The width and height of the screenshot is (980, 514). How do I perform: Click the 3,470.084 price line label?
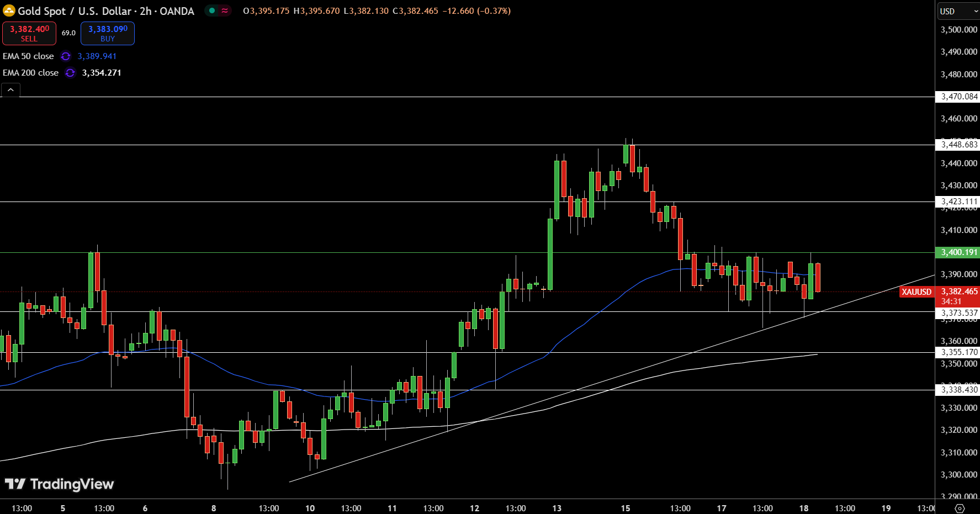[x=959, y=97]
